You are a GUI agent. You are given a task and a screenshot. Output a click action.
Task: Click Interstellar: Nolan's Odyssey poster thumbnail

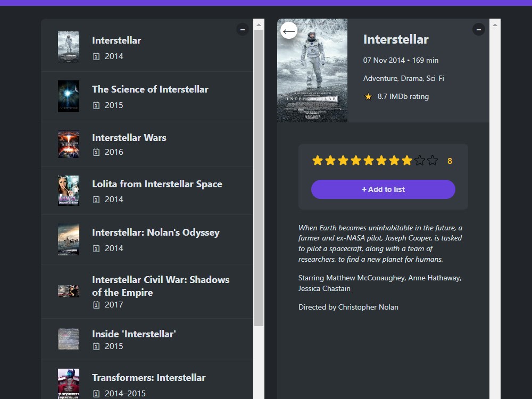[69, 239]
